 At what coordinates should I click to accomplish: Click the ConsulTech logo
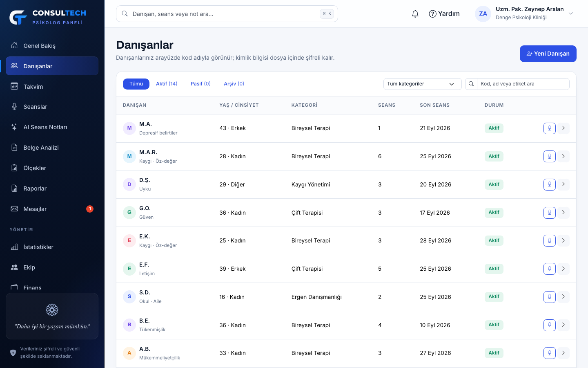tap(48, 17)
